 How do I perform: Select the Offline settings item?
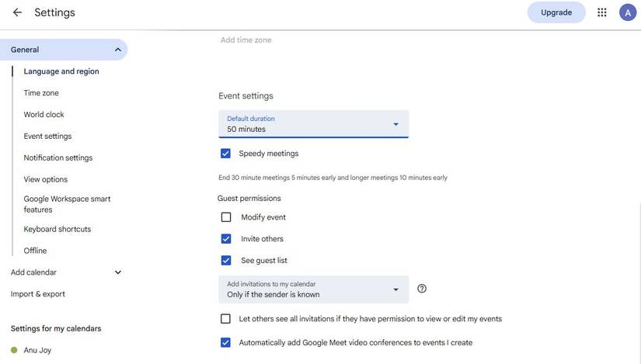pyautogui.click(x=35, y=251)
